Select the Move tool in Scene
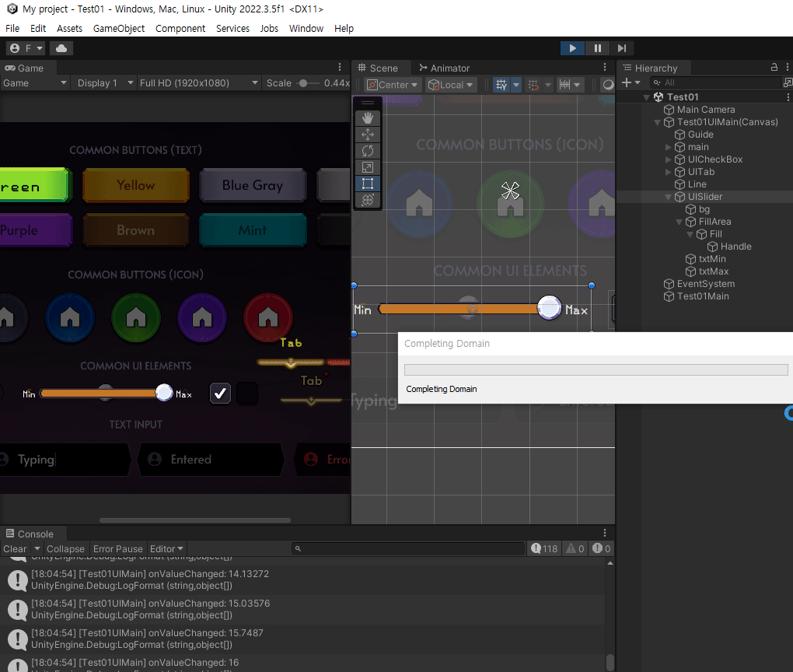Image resolution: width=793 pixels, height=672 pixels. pos(368,135)
